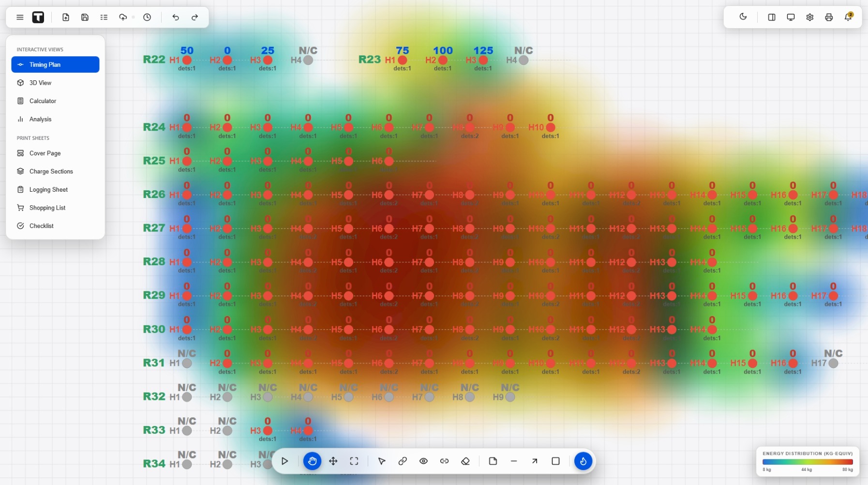Open the list view icon in the top toolbar
The image size is (868, 485).
(x=104, y=17)
